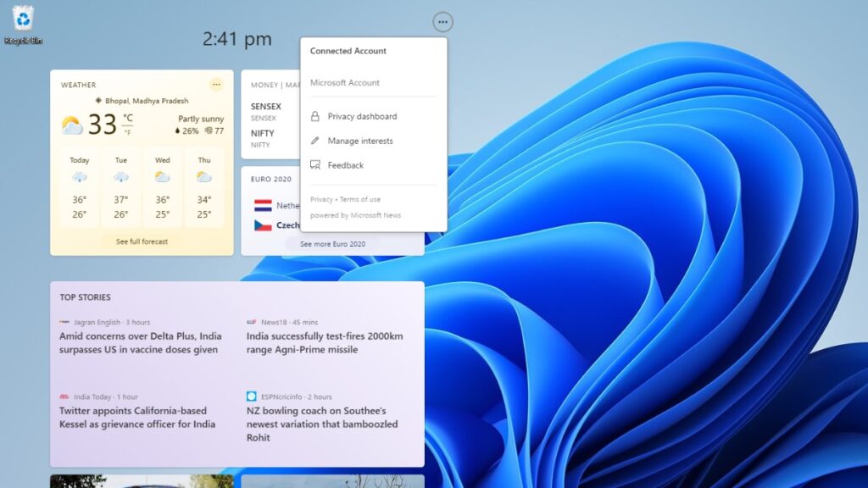Viewport: 868px width, 488px height.
Task: Click the chat bubble icon beside Feedback
Action: click(x=314, y=164)
